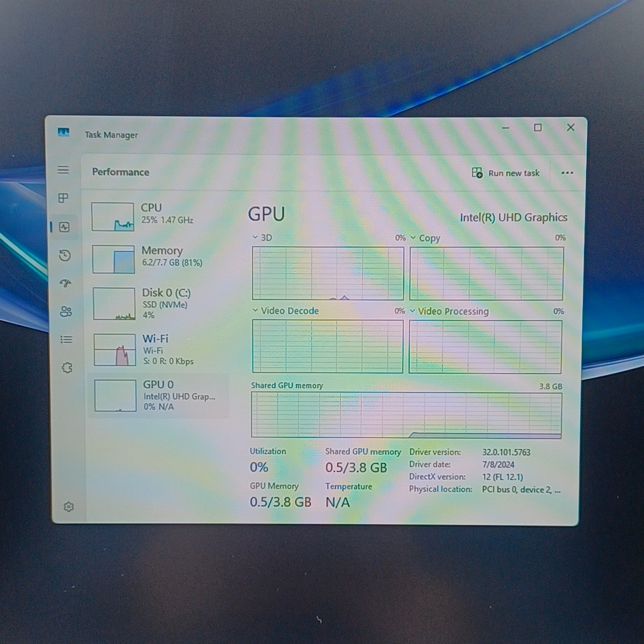This screenshot has height=644, width=644.
Task: Click the GPU Memory 0.5/3.8 GB value
Action: click(280, 502)
